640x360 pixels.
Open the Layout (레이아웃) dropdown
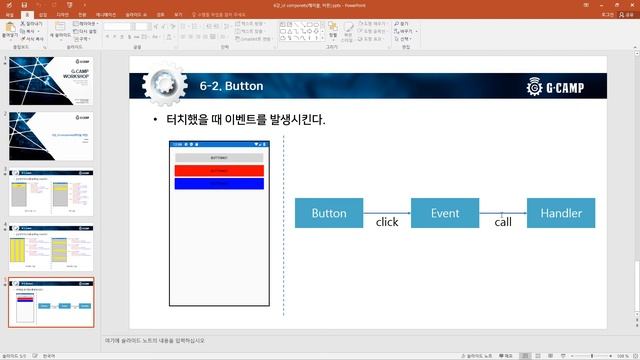tap(85, 24)
